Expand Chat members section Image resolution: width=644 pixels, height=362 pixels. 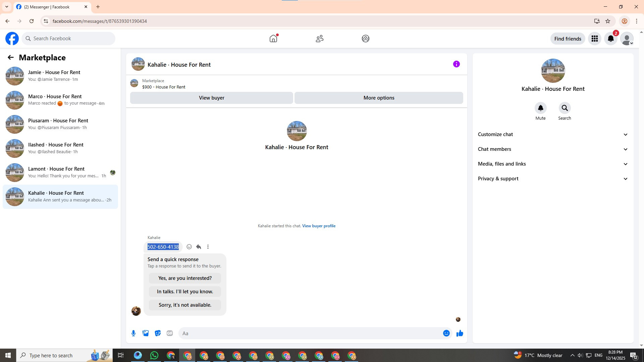(553, 149)
